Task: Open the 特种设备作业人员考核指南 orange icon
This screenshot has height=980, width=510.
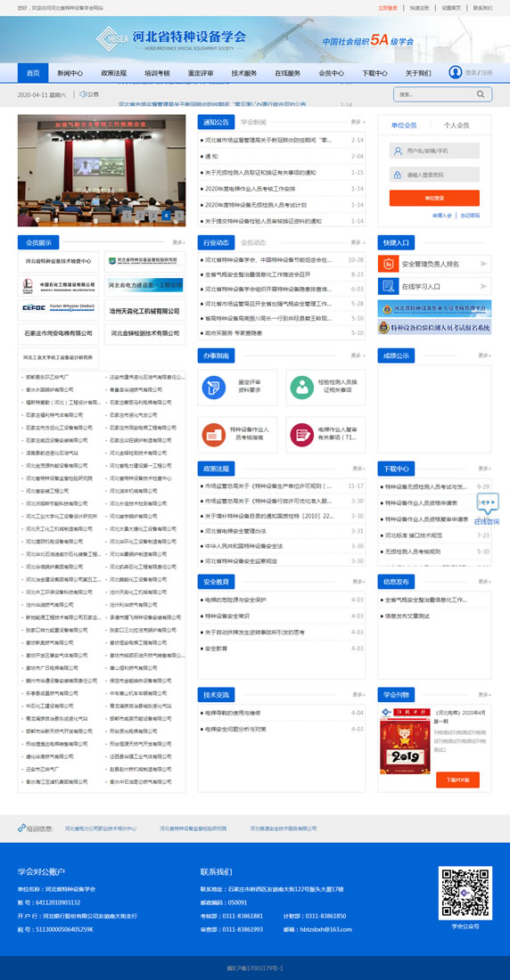Action: tap(213, 435)
